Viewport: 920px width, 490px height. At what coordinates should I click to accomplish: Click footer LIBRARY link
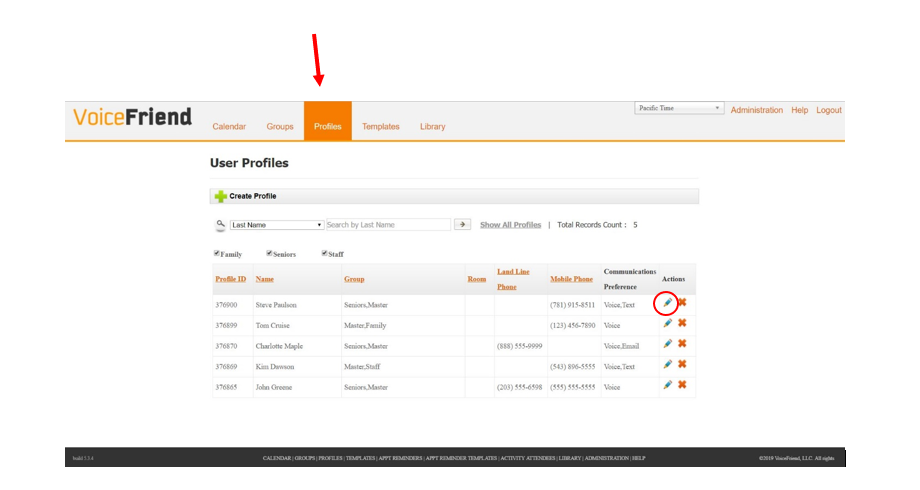570,458
